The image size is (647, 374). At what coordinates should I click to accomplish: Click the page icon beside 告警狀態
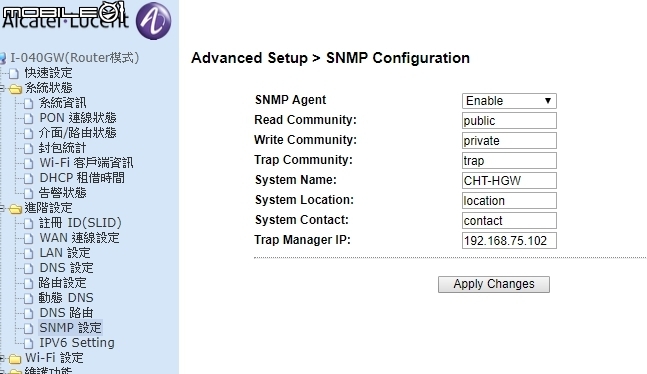coord(28,193)
